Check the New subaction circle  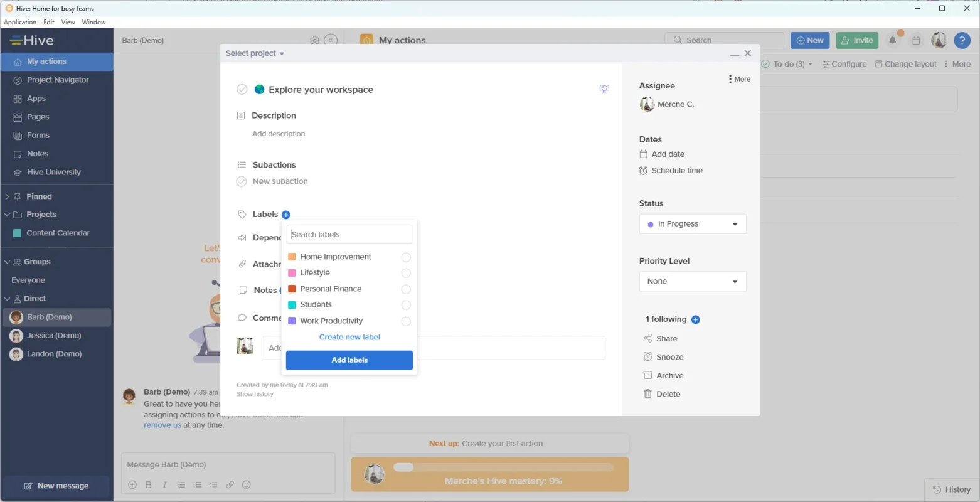(242, 181)
